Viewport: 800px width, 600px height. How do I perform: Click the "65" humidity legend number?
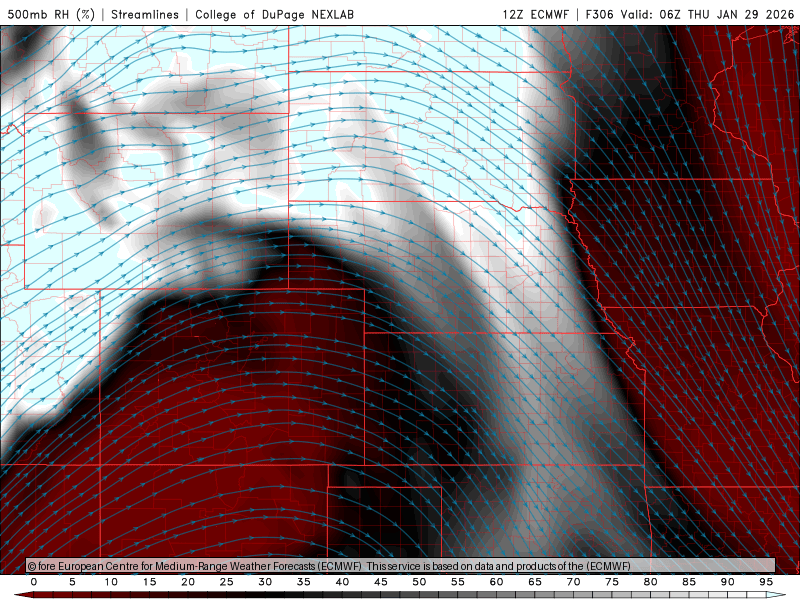pyautogui.click(x=535, y=582)
